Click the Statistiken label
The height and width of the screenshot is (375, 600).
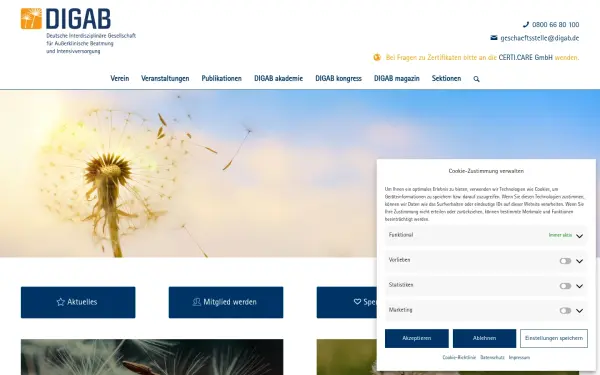point(401,285)
